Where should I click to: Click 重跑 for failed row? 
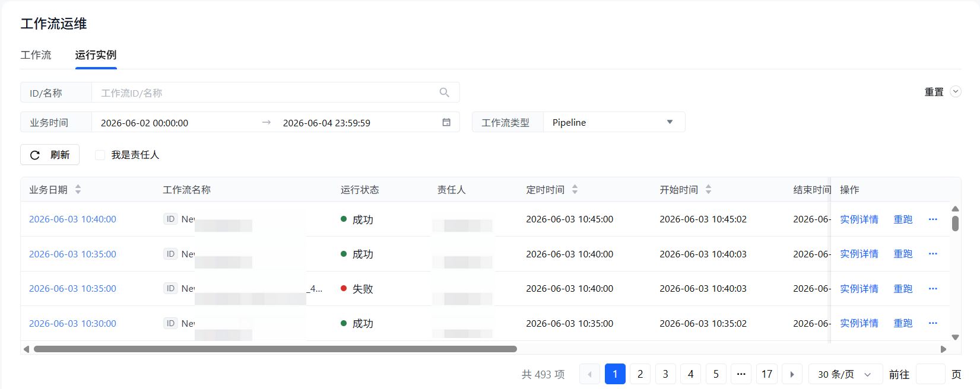[903, 289]
